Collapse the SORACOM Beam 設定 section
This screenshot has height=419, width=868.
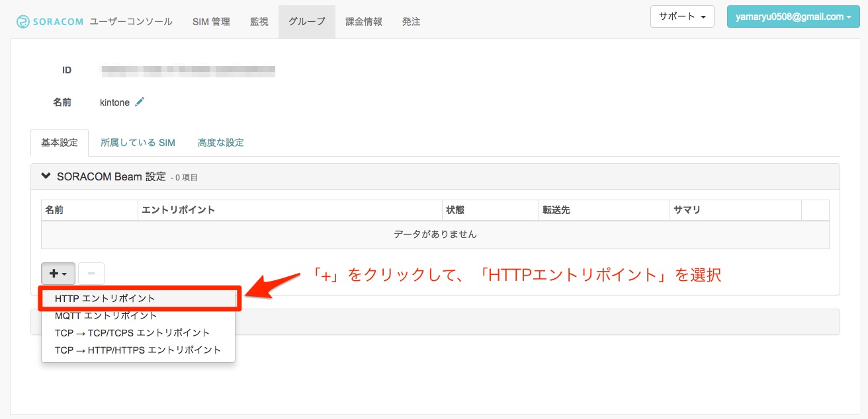(x=46, y=176)
